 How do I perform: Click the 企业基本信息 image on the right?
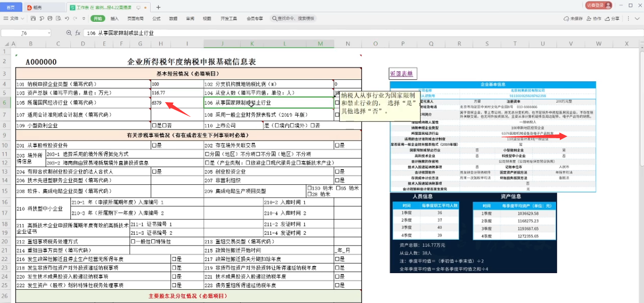pos(492,137)
